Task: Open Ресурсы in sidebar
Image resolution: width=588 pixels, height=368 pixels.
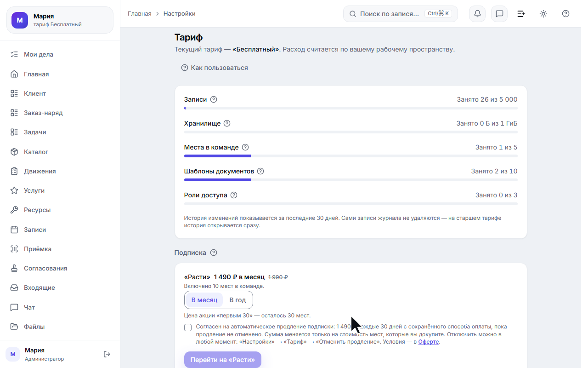Action: point(60,210)
